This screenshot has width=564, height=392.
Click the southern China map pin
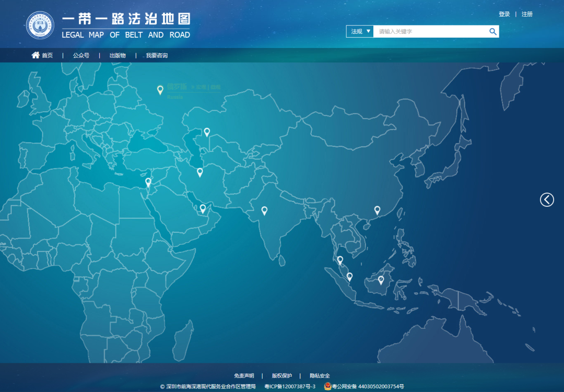[378, 210]
